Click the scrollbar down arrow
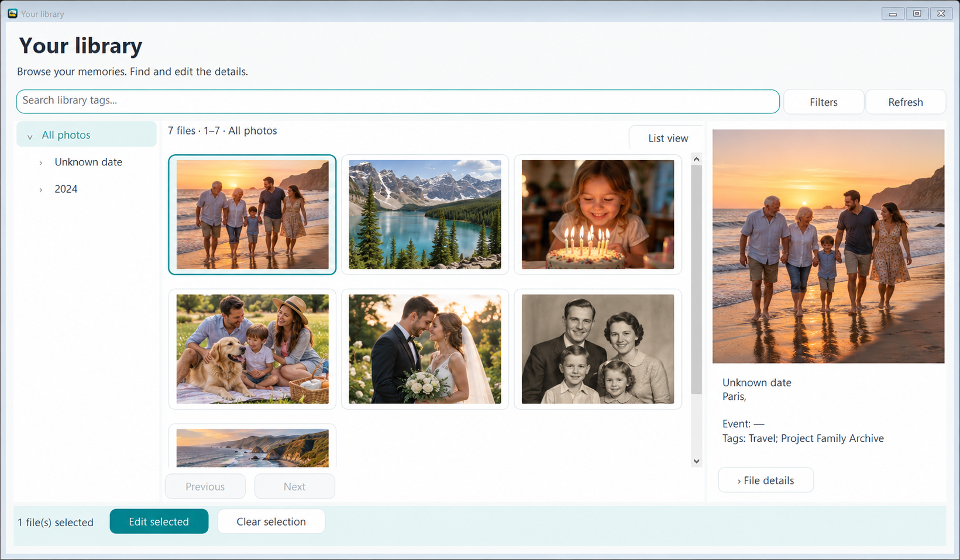The image size is (960, 560). [x=696, y=461]
